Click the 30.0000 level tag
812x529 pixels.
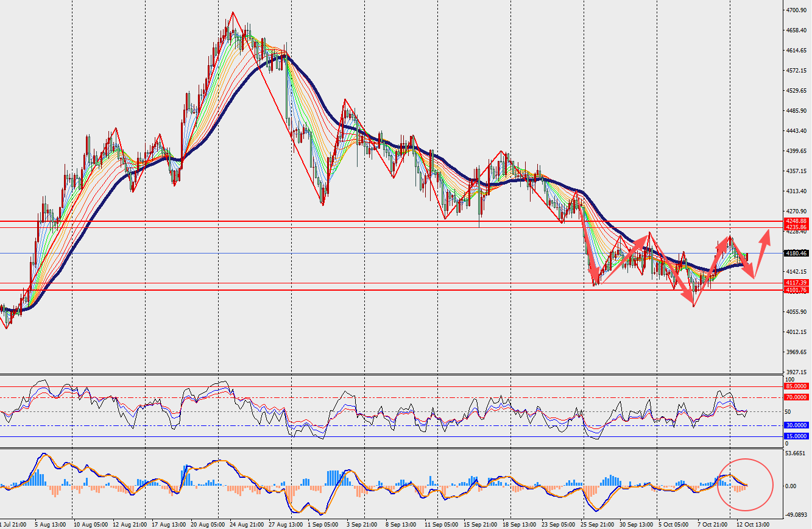point(796,425)
